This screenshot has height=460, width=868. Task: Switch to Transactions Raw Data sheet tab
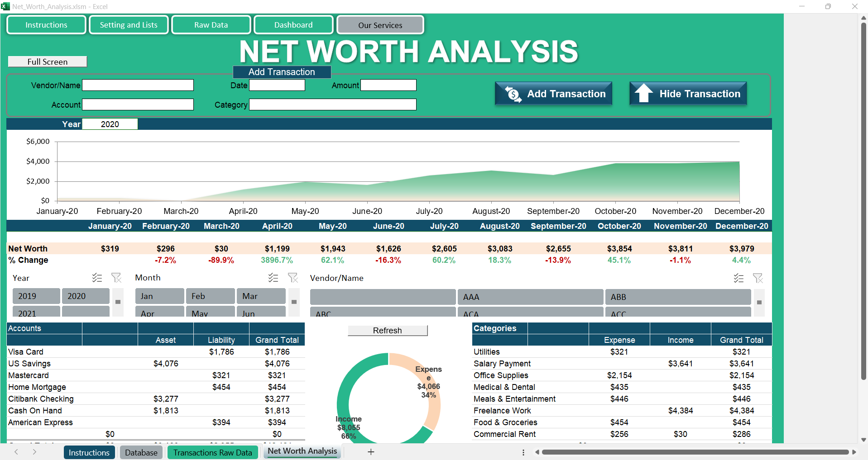click(x=212, y=452)
